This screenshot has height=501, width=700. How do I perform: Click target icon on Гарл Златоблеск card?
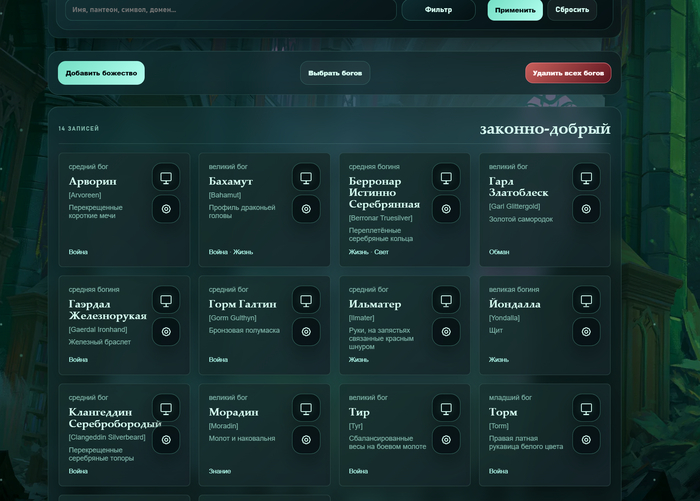click(x=586, y=209)
